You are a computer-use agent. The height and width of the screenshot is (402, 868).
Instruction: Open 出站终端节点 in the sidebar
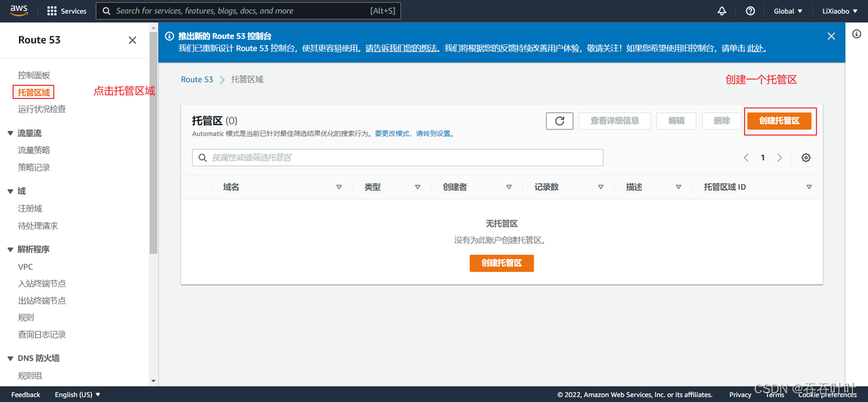coord(42,300)
